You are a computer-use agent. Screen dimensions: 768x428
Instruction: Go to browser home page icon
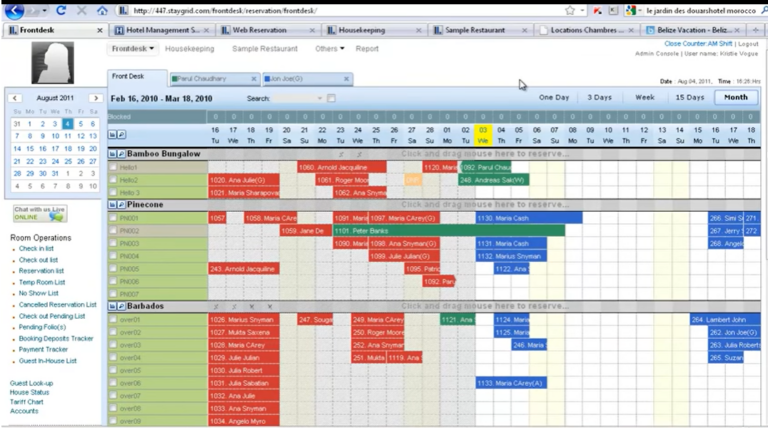[102, 10]
